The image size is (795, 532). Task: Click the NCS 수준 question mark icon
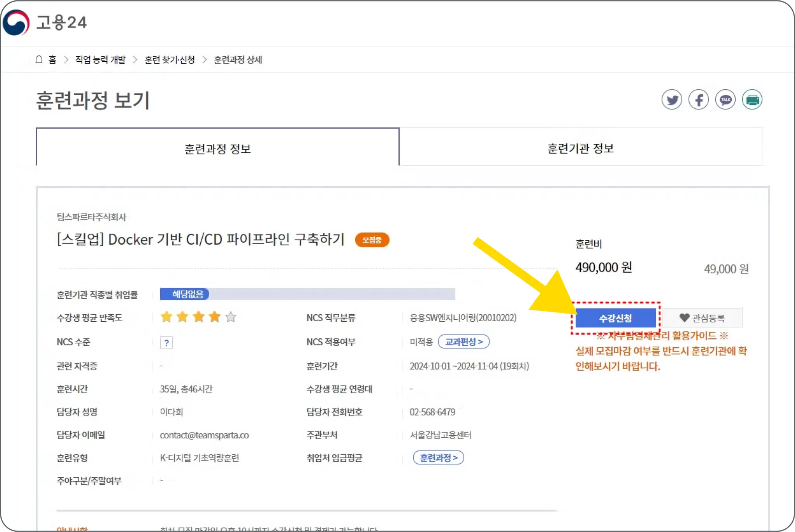point(166,343)
